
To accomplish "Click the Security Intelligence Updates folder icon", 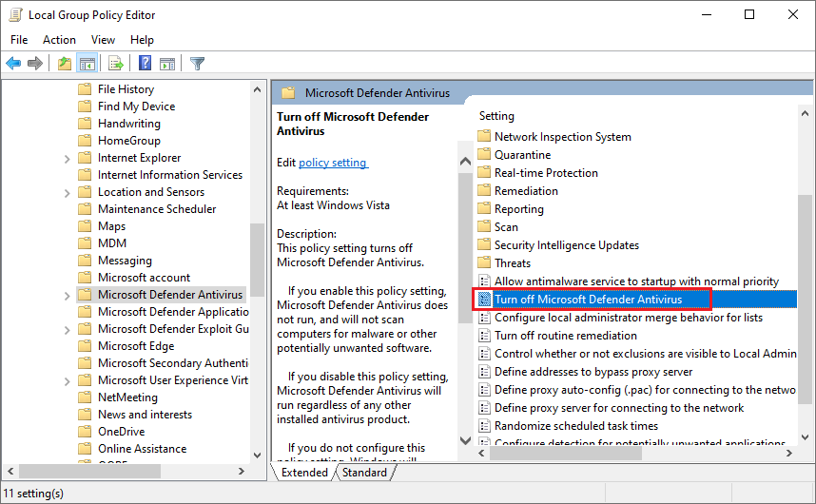I will [484, 245].
